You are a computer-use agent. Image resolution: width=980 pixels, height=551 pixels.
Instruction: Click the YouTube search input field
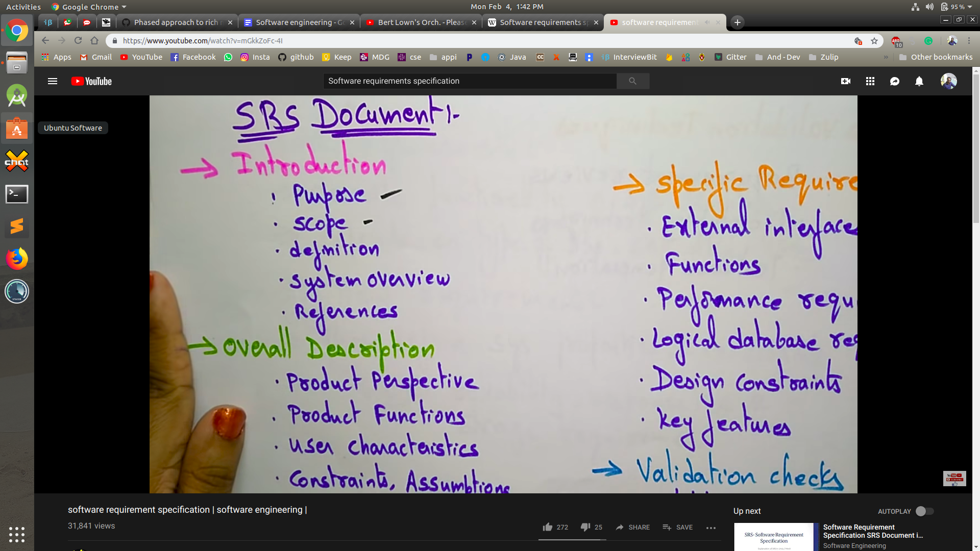click(470, 81)
